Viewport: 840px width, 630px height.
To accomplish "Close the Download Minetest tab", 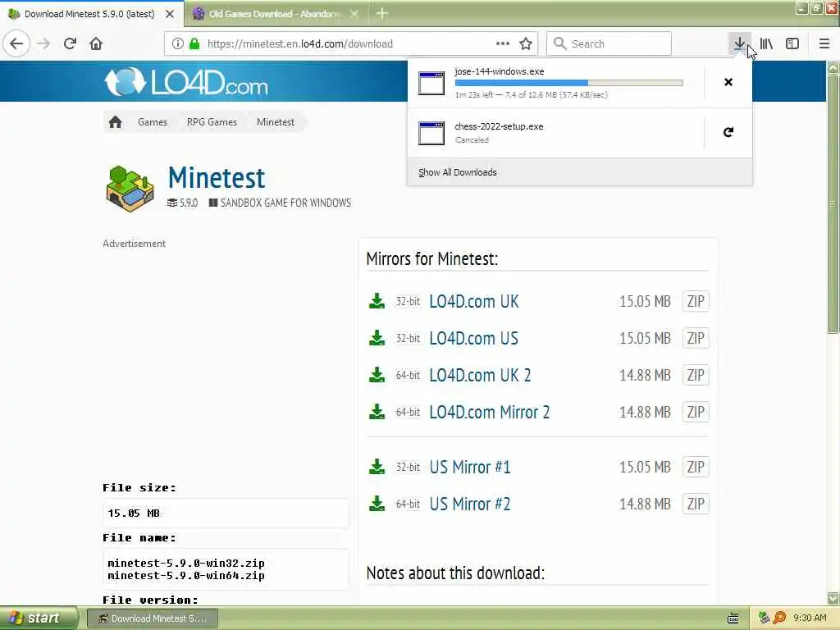I will (x=170, y=14).
